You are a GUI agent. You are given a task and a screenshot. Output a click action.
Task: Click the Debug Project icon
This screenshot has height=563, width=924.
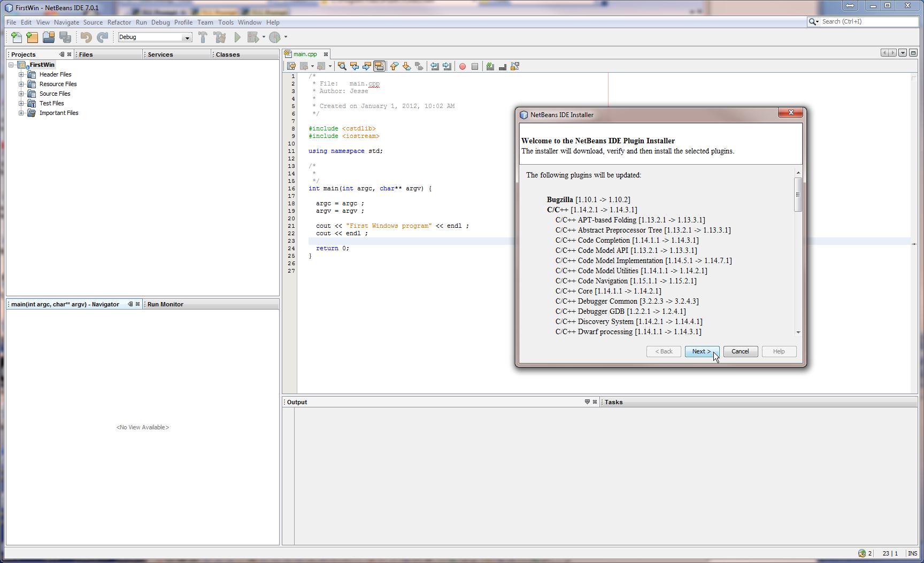253,37
